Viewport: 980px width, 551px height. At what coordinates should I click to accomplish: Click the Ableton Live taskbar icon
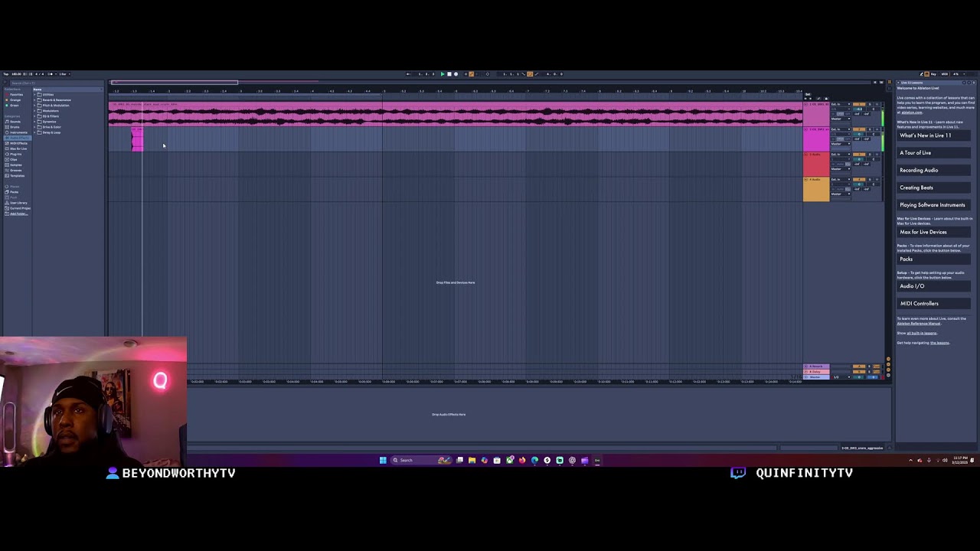[x=597, y=461]
